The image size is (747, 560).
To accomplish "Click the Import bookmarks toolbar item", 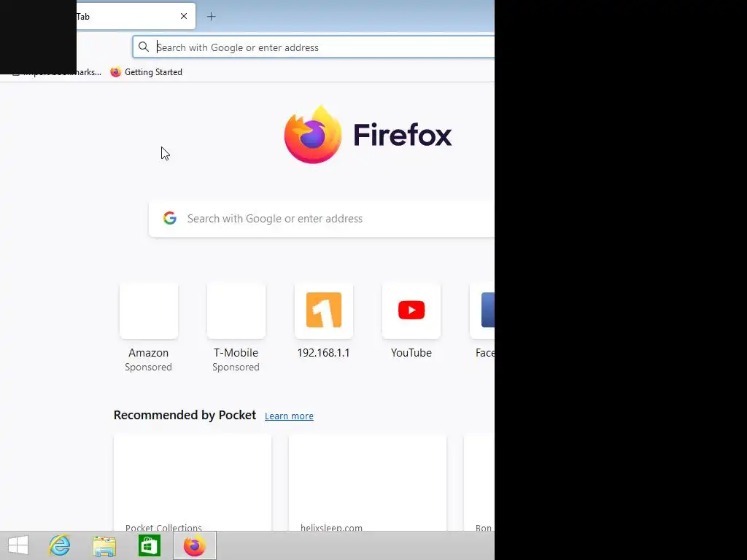I will [56, 72].
